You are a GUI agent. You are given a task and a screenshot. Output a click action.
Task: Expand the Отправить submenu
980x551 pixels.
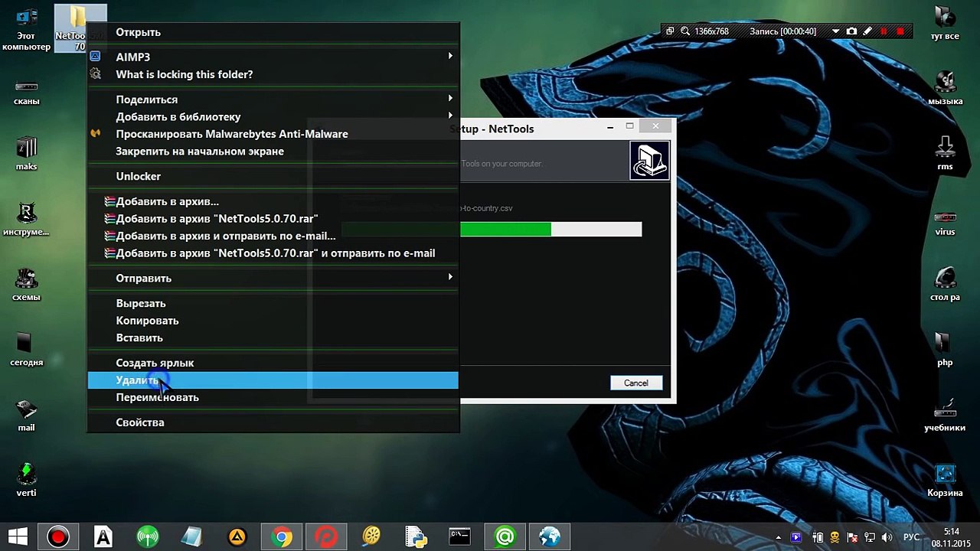[273, 278]
